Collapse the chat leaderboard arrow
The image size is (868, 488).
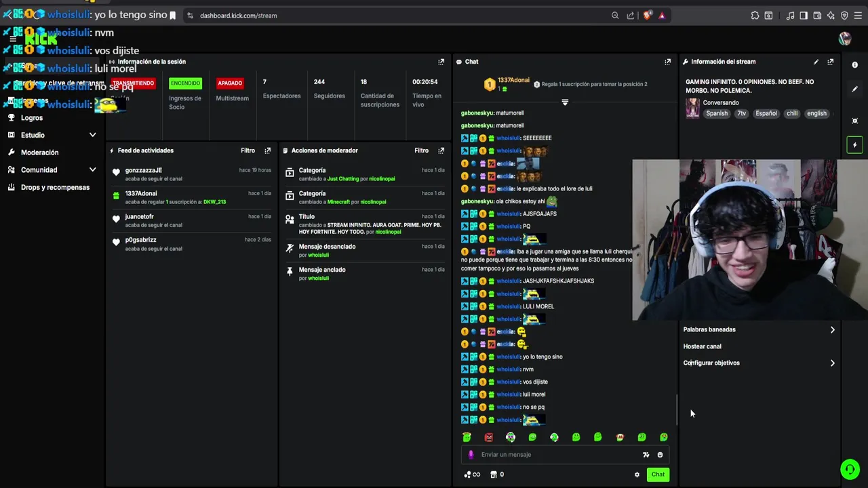(x=565, y=102)
